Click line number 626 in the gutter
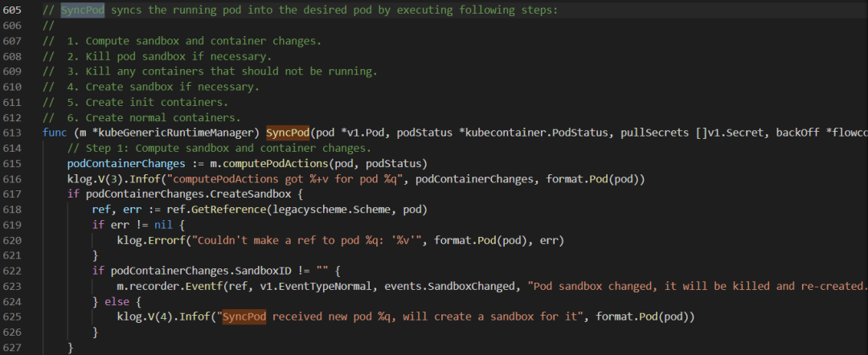The width and height of the screenshot is (868, 355). coord(11,333)
